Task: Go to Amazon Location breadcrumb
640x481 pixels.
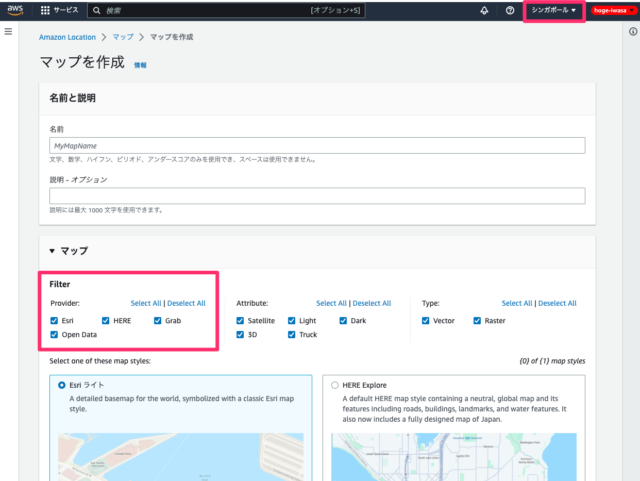Action: [x=67, y=37]
